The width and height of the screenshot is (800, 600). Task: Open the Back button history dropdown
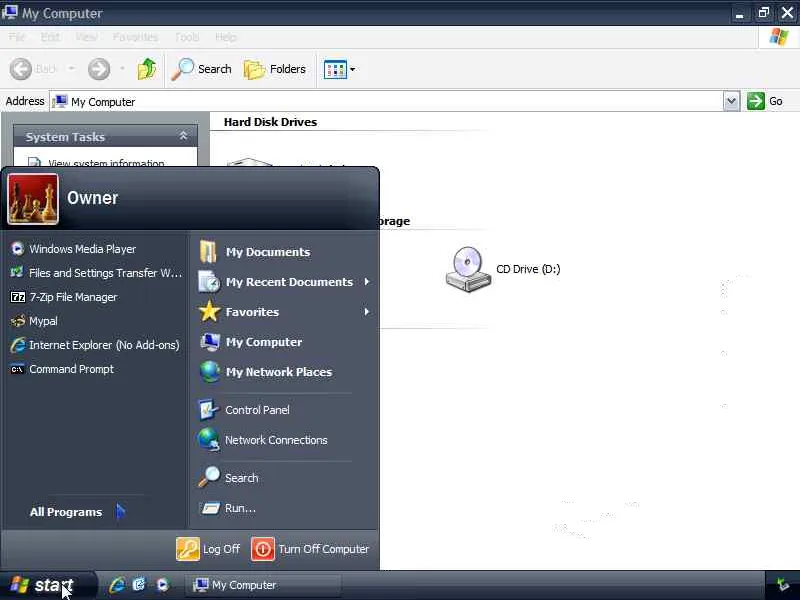click(x=71, y=68)
